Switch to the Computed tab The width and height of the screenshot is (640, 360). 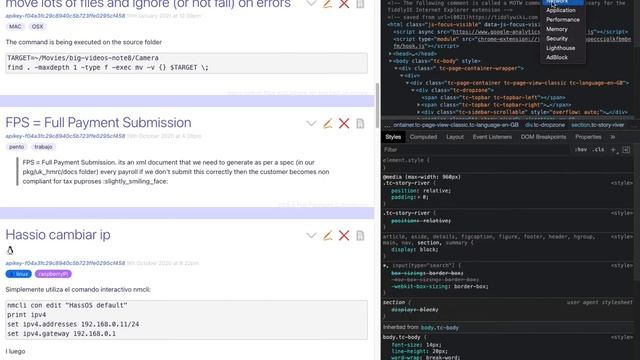click(423, 137)
